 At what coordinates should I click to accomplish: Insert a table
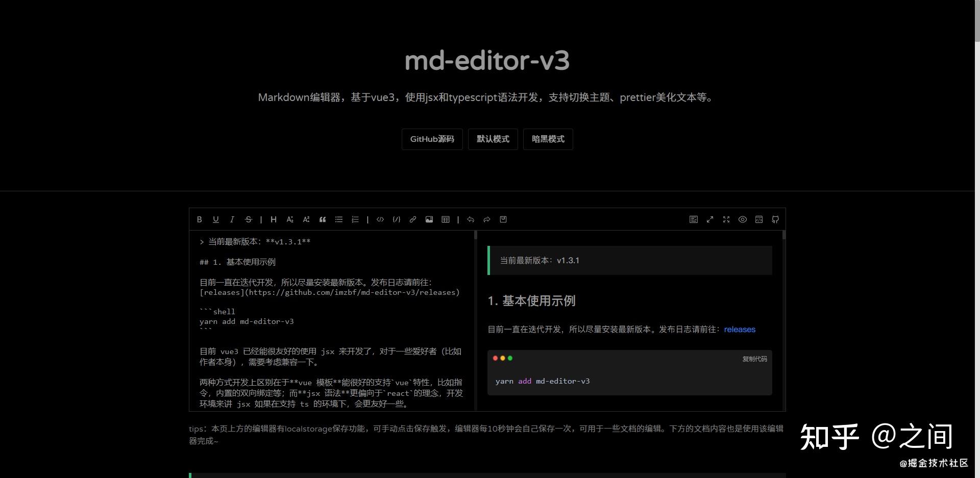point(446,219)
